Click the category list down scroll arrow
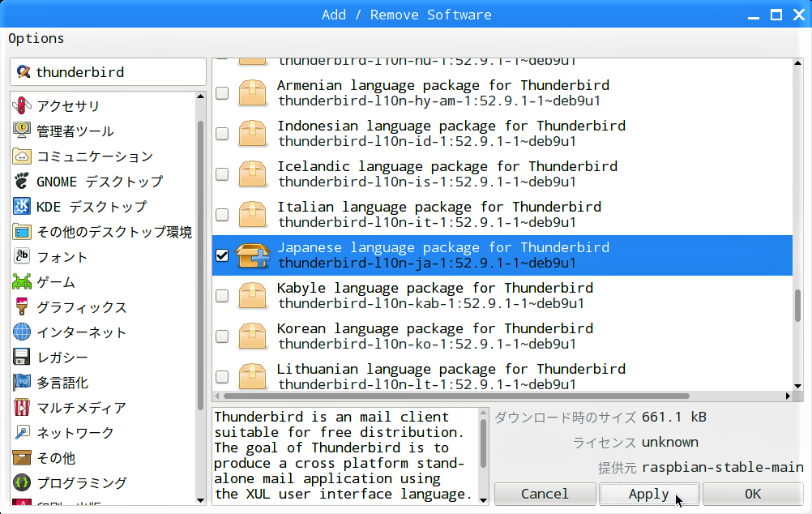 pyautogui.click(x=200, y=500)
